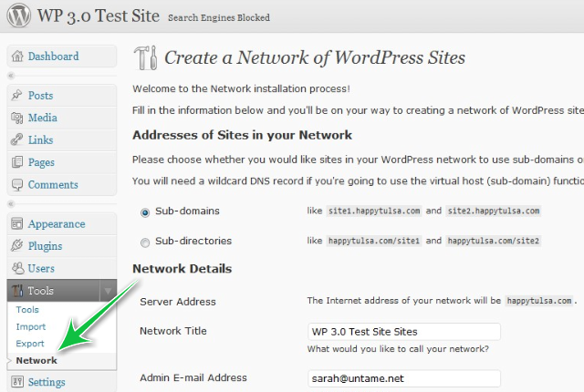584x392 pixels.
Task: Toggle the separator below Comments
Action: pos(11,204)
